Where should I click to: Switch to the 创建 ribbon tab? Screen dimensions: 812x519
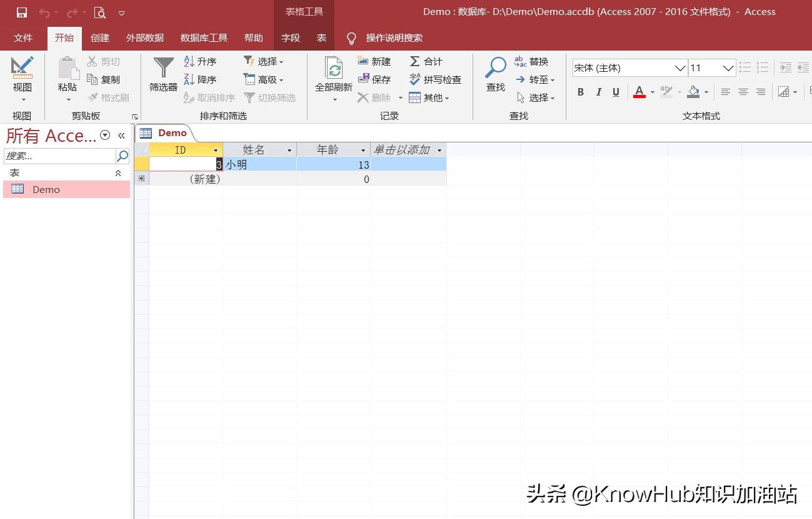(x=99, y=37)
